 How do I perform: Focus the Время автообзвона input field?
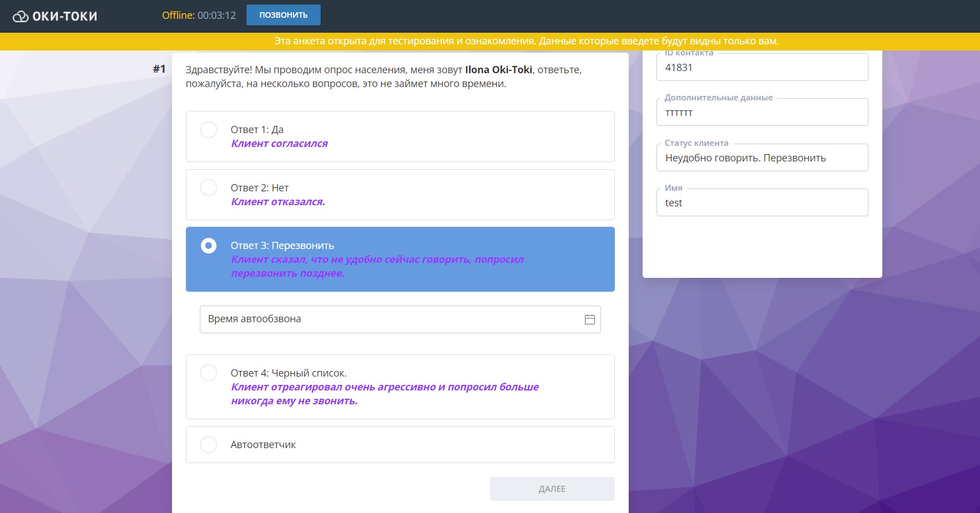point(388,319)
